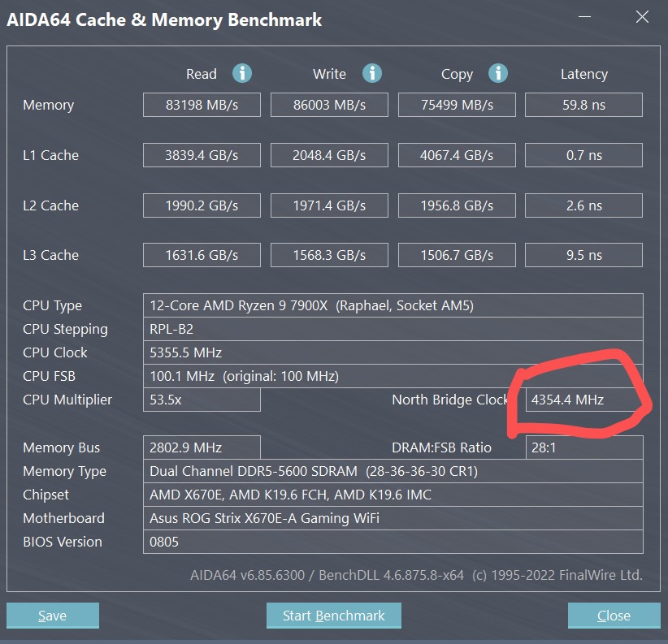
Task: Click the AIDA64 version footer text
Action: (416, 576)
